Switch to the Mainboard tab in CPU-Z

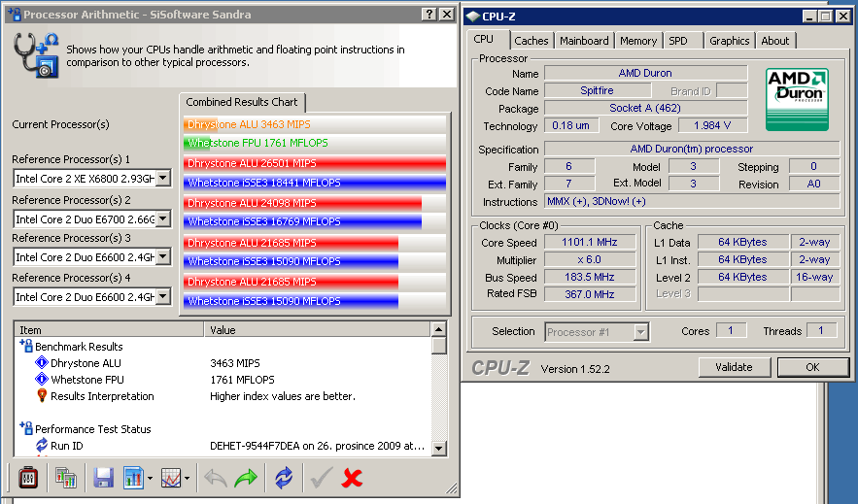[584, 41]
